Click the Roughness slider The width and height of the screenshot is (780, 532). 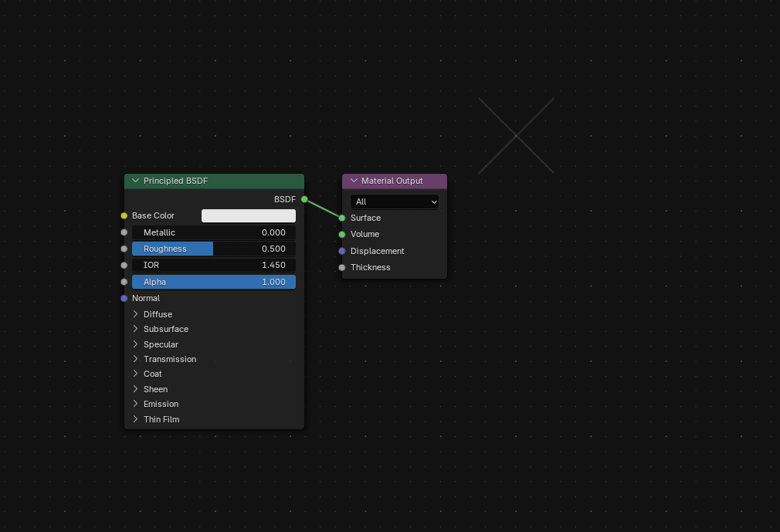tap(214, 249)
